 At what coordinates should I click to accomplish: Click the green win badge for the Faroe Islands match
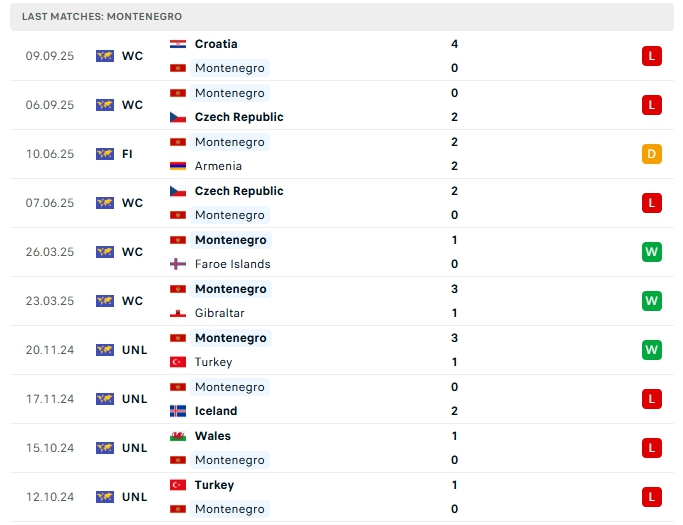pos(652,252)
